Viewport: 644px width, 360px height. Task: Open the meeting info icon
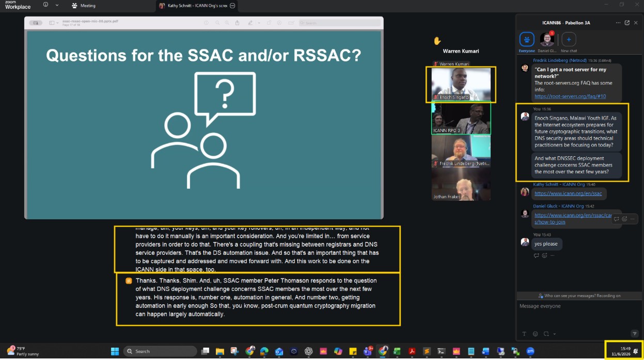coord(46,5)
